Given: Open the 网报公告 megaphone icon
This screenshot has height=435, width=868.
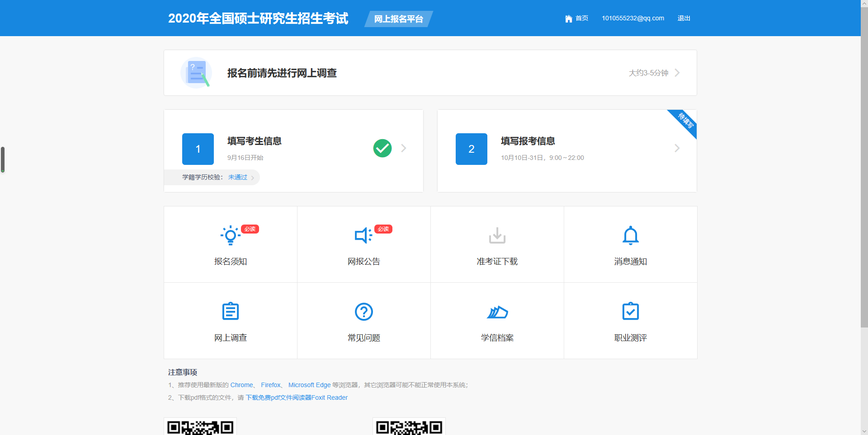Looking at the screenshot, I should click(363, 235).
